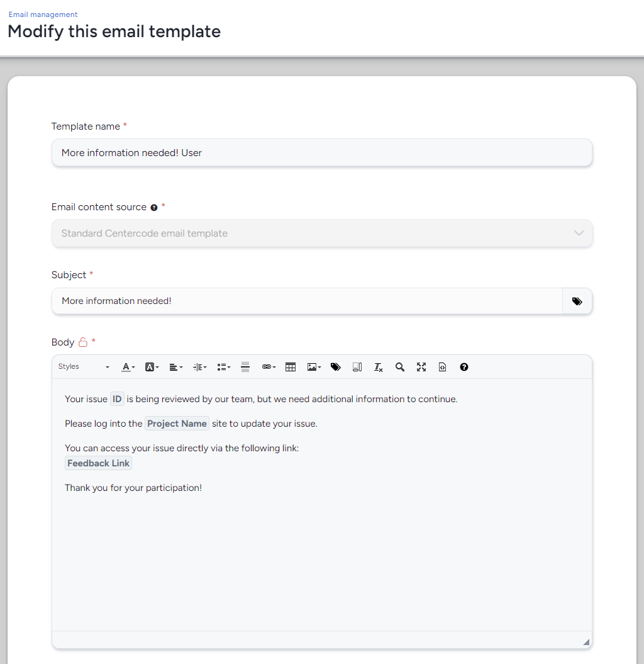Click the editor help question icon
The height and width of the screenshot is (664, 644).
coord(464,367)
